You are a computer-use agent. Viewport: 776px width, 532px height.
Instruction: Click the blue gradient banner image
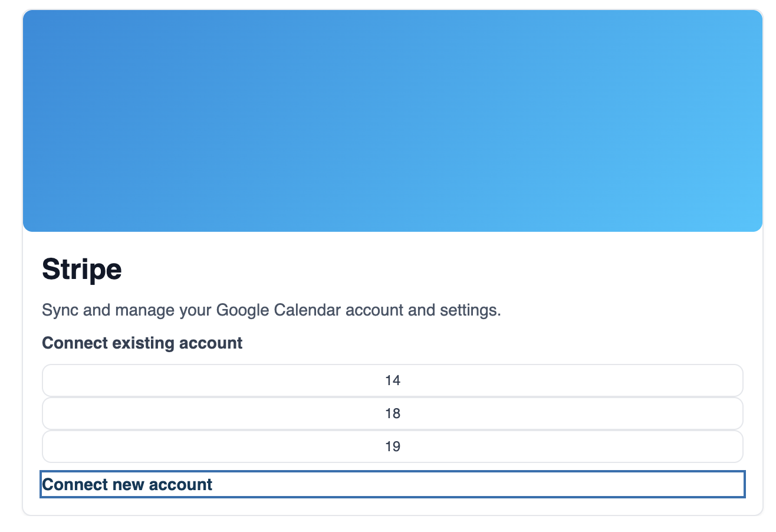point(392,121)
